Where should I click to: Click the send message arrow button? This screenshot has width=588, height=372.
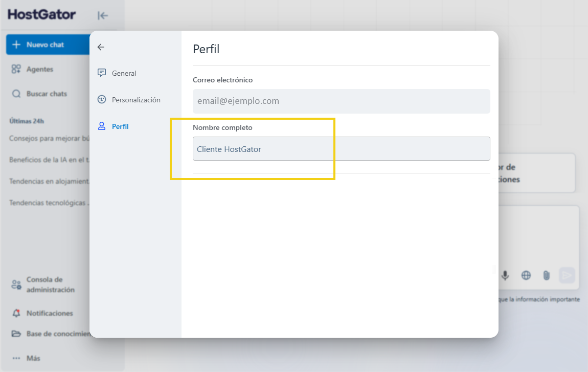coord(567,275)
